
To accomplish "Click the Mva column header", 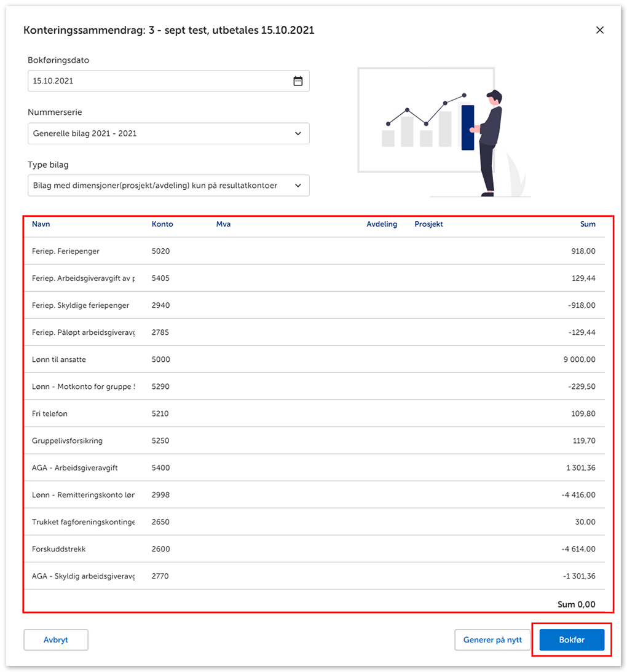I will [223, 224].
